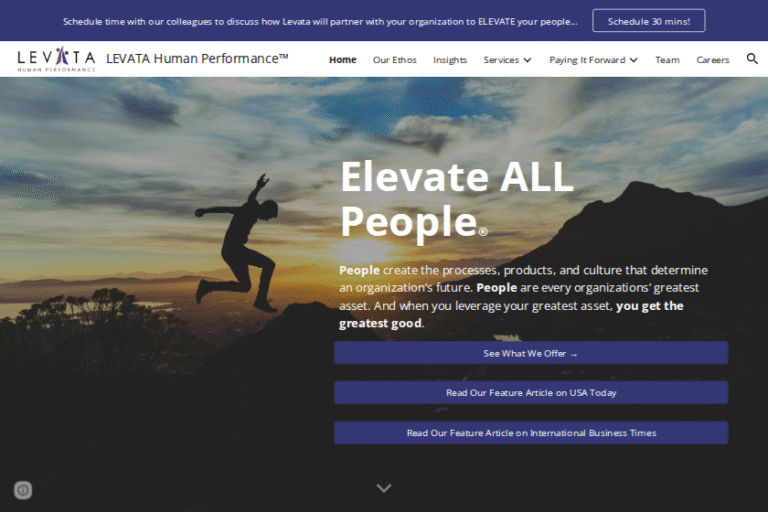This screenshot has height=512, width=768.
Task: Open the Paying It Forward menu
Action: tap(587, 60)
